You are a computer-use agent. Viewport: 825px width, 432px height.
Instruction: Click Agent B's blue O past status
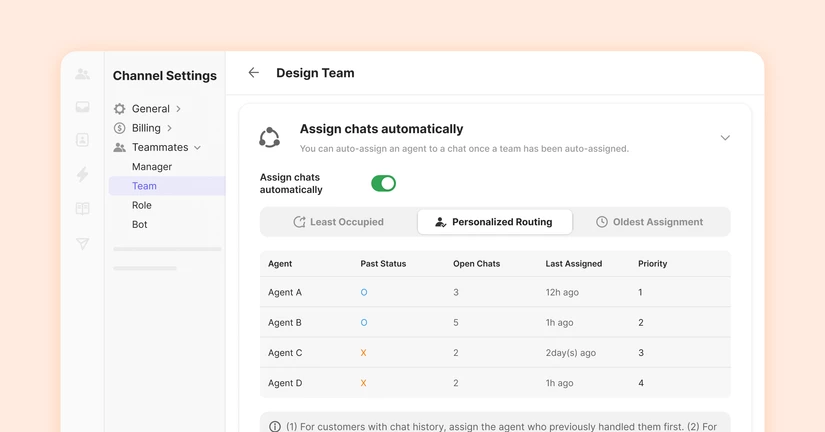[364, 323]
